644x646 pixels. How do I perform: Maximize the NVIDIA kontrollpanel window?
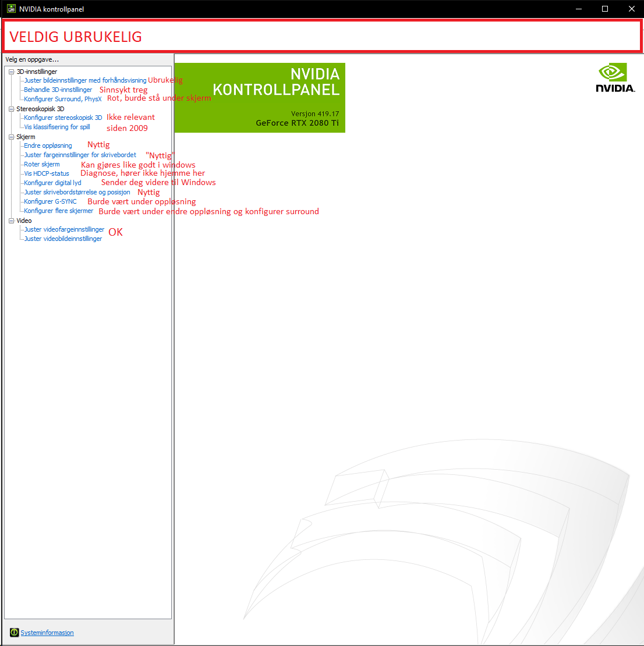(x=605, y=9)
